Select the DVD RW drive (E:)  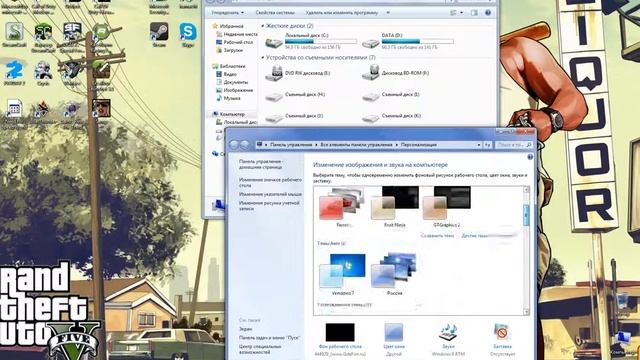coord(298,73)
